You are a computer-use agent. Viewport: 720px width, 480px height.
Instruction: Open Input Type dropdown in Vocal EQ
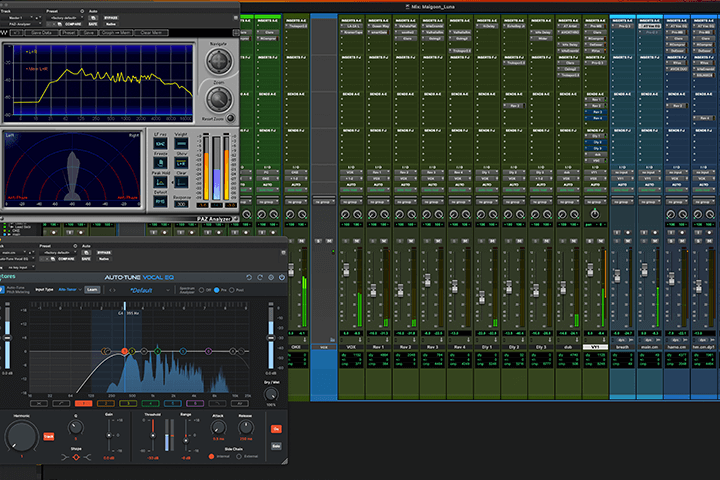[x=70, y=289]
